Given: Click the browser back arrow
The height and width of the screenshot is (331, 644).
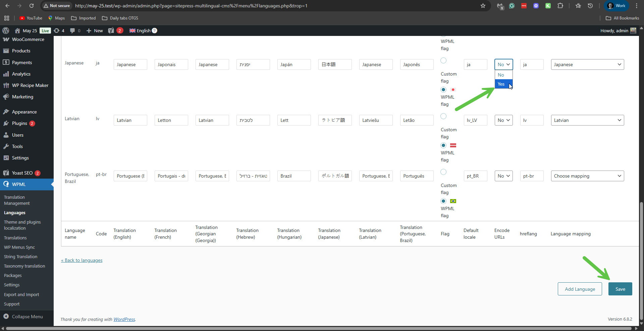Looking at the screenshot, I should 7,6.
